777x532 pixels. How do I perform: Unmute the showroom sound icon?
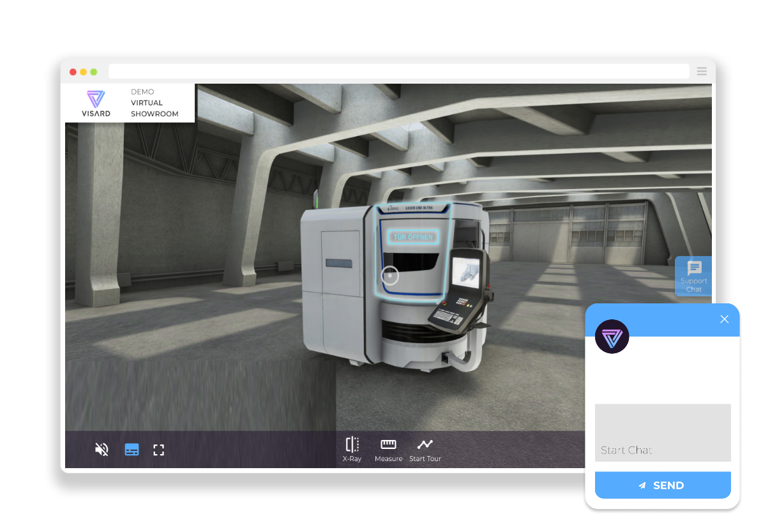[x=102, y=450]
